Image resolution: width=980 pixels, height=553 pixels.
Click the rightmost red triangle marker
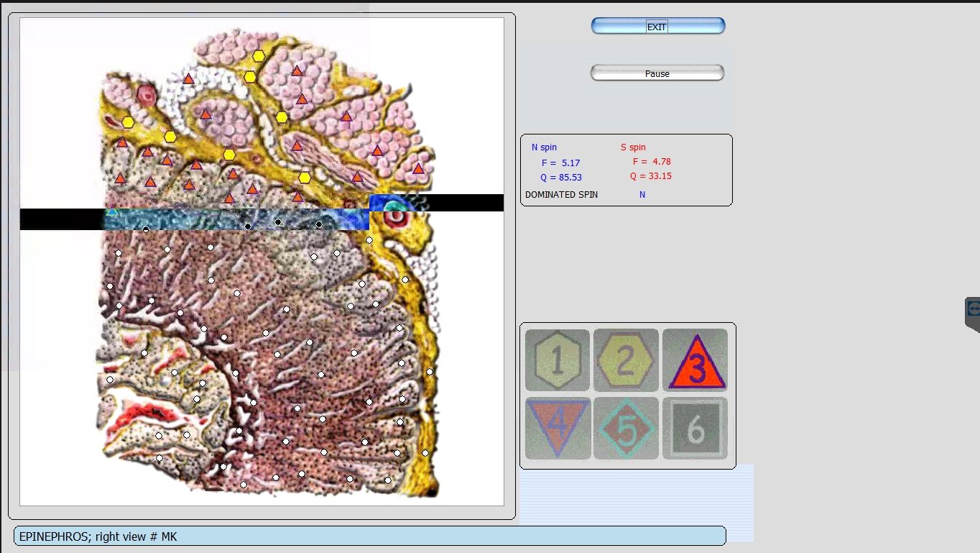pyautogui.click(x=418, y=169)
